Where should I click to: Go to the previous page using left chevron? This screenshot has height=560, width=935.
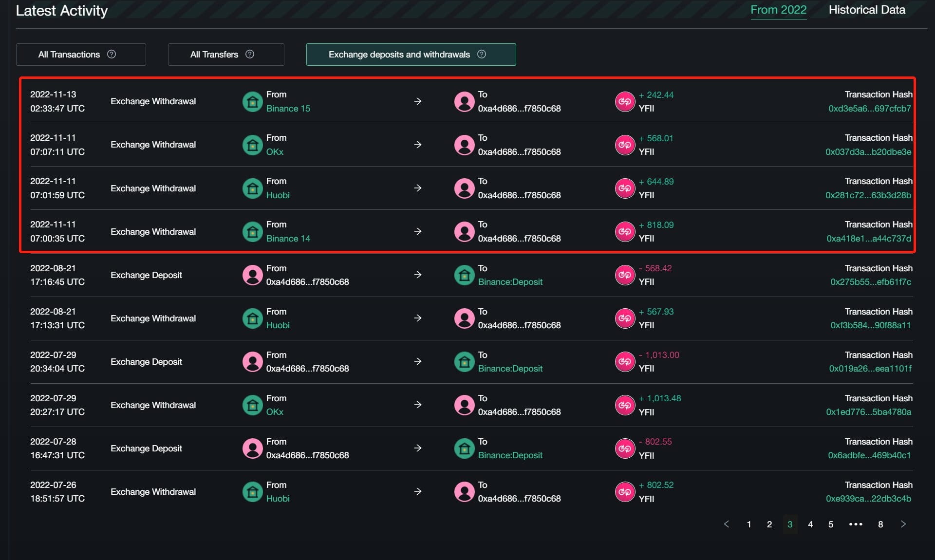point(727,524)
